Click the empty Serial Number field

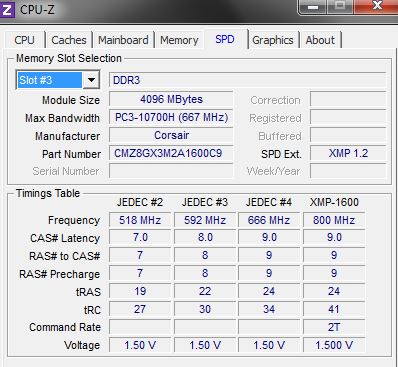point(171,171)
